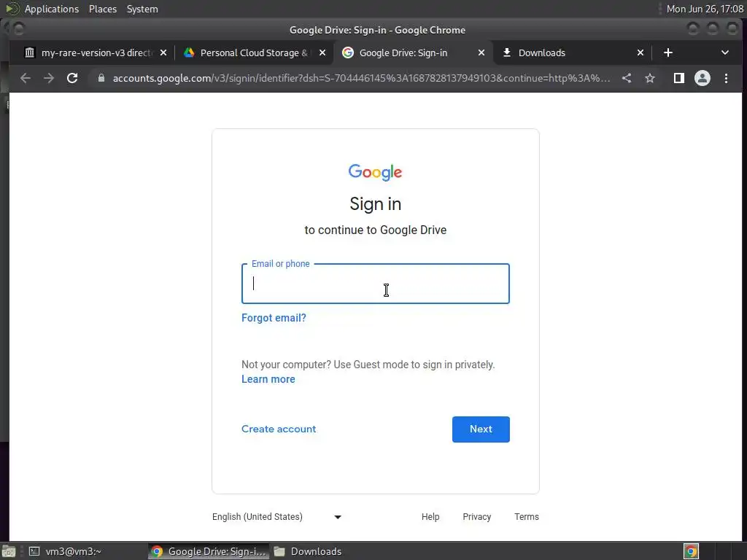Screen dimensions: 747x560
Task: Close the Downloads tab
Action: [x=640, y=52]
